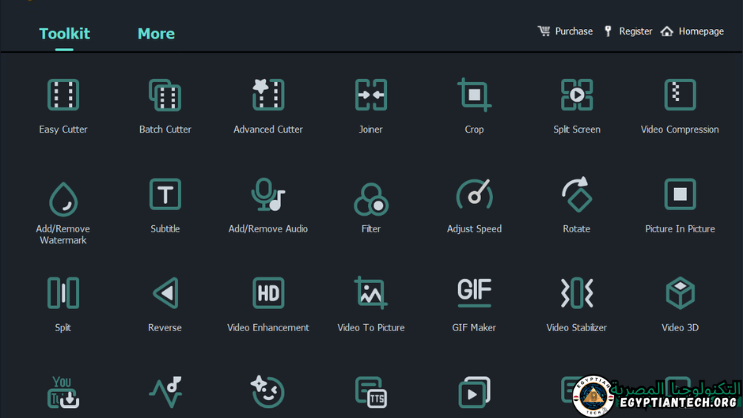Open the Split Screen tool
Viewport: 743px width, 418px height.
(577, 96)
